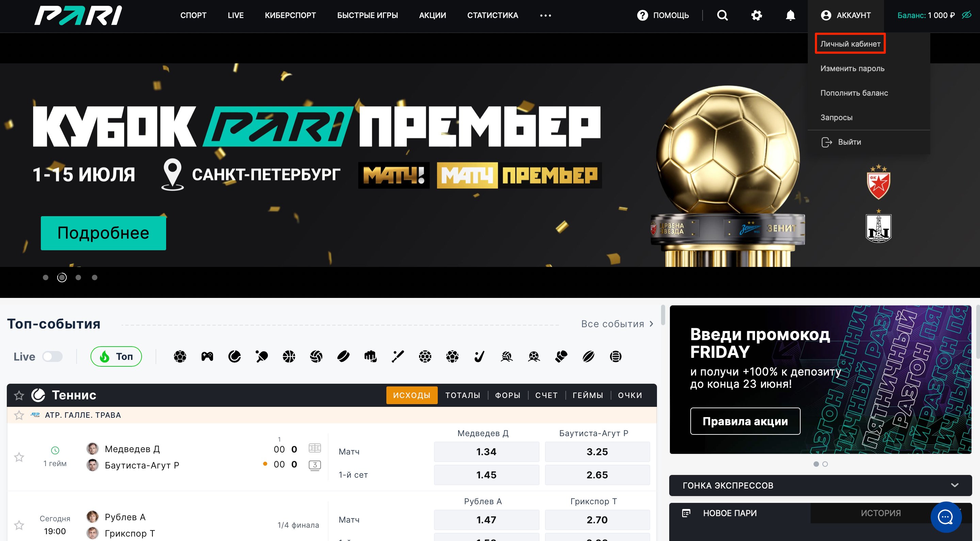
Task: Click the Подробнее banner button
Action: (103, 233)
